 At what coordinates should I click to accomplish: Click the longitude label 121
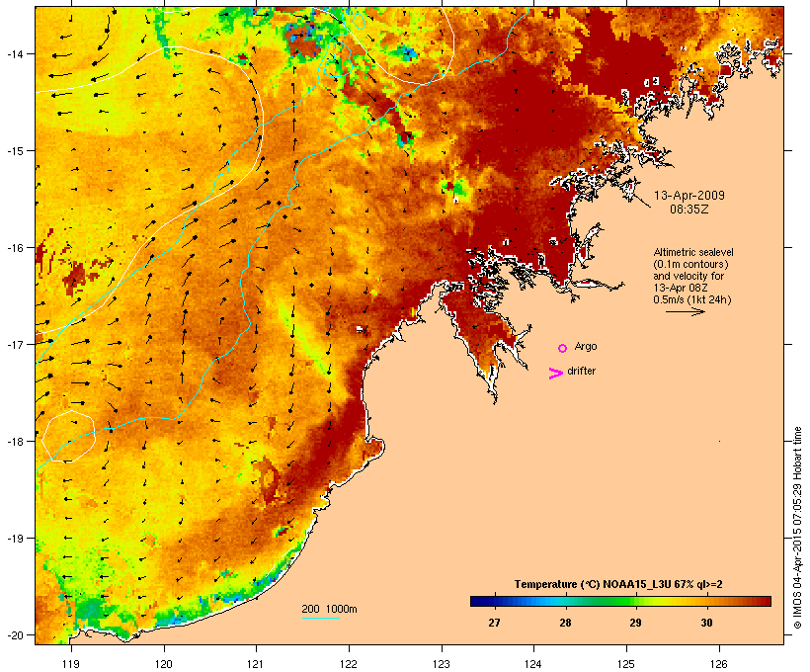(x=256, y=664)
